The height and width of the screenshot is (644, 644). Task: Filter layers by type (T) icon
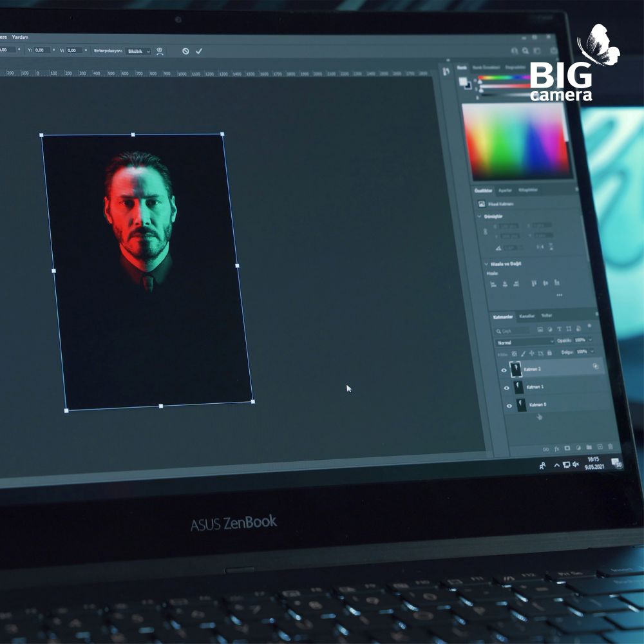tap(559, 329)
